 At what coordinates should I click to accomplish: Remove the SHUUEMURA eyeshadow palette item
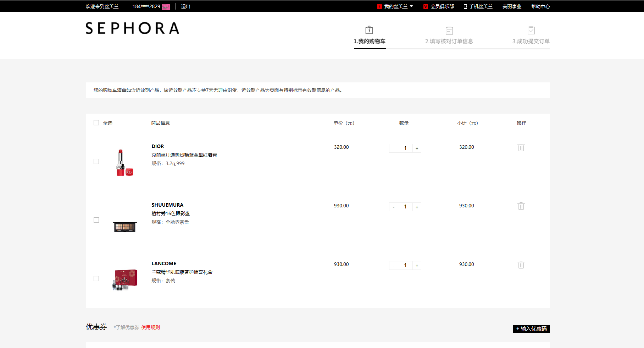[x=521, y=206]
